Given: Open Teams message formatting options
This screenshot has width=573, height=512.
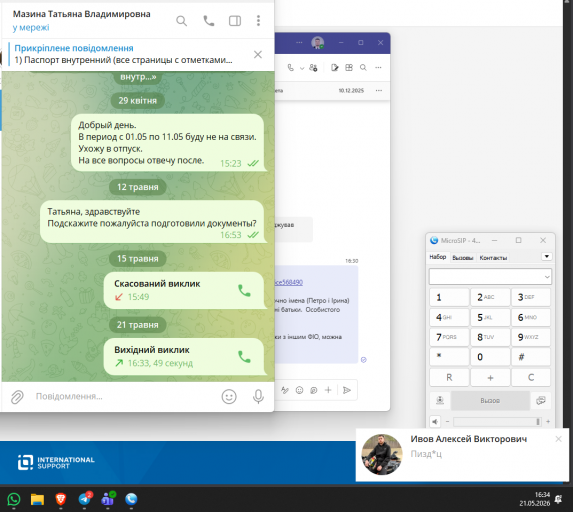Looking at the screenshot, I should coord(285,390).
